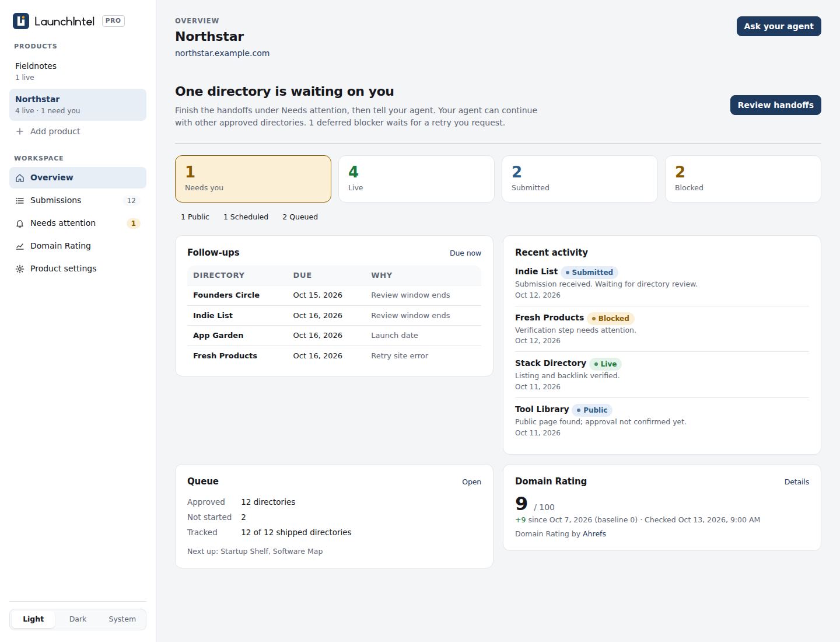840x642 pixels.
Task: Open the Needs you stat card
Action: (253, 179)
